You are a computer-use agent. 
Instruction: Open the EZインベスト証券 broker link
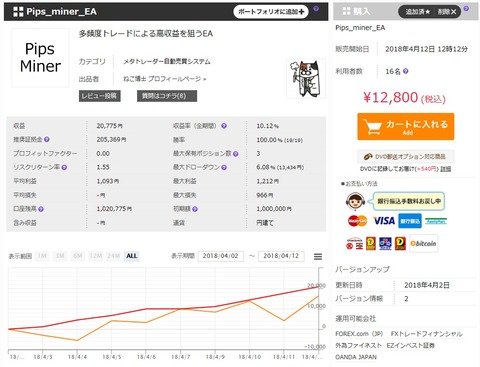(x=411, y=345)
